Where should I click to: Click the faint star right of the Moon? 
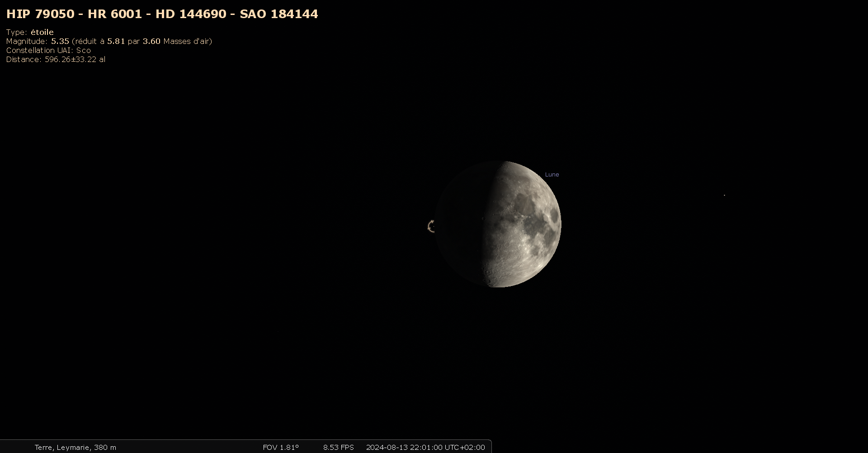[724, 195]
